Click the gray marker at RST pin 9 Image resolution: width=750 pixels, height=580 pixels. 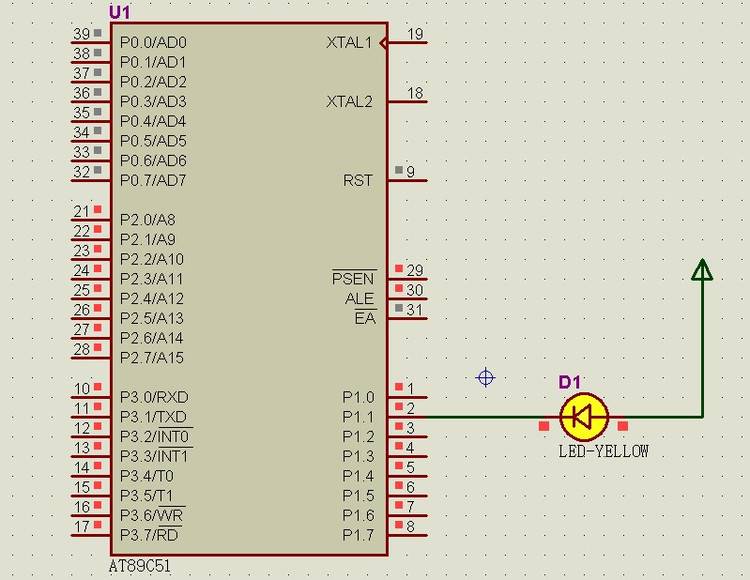(x=399, y=170)
